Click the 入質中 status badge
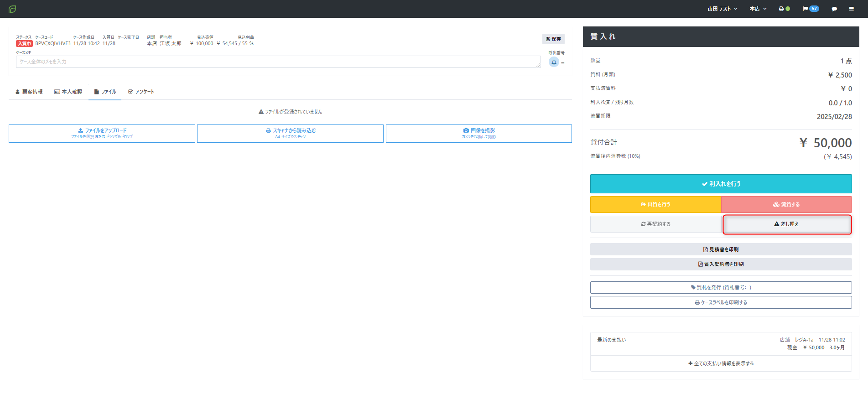 (x=24, y=44)
